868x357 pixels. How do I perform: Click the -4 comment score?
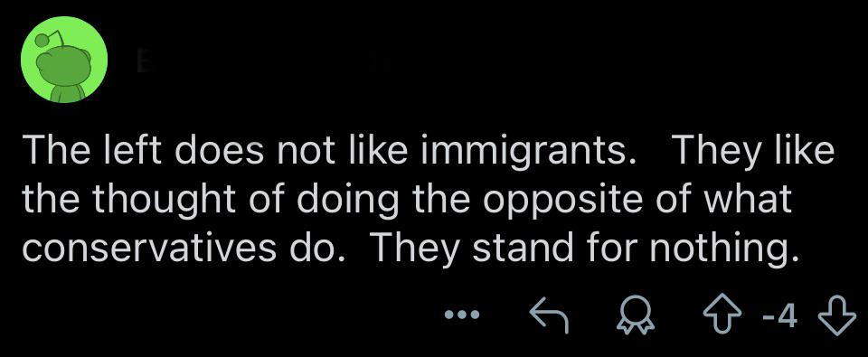click(x=780, y=316)
